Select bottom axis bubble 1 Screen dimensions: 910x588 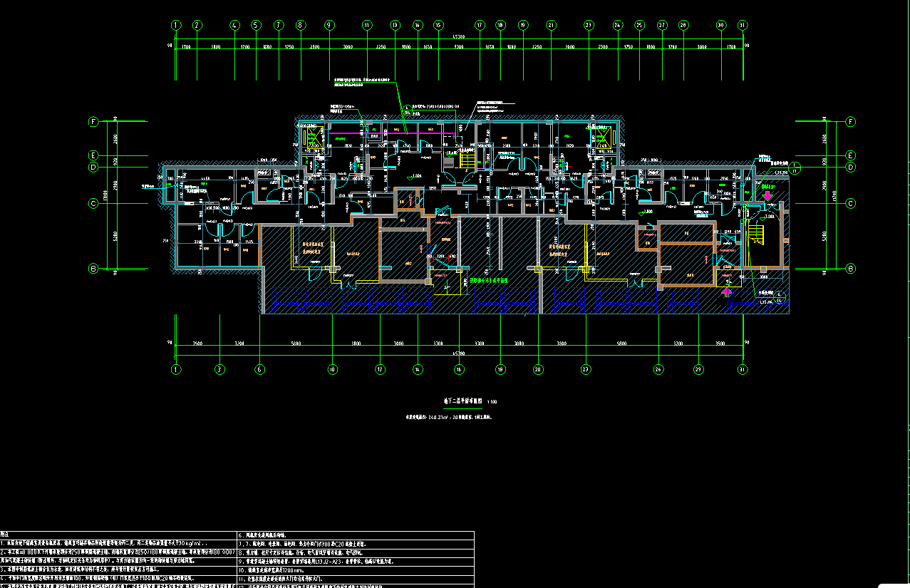pyautogui.click(x=176, y=369)
